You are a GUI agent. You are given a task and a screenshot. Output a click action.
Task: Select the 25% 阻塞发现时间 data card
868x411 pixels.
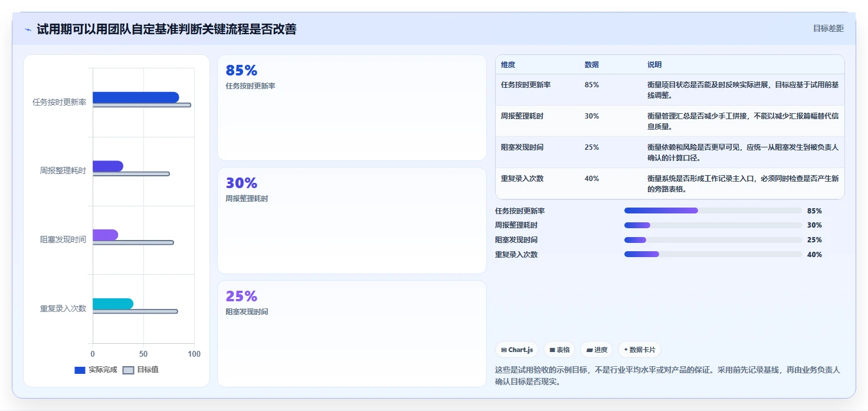click(x=352, y=334)
